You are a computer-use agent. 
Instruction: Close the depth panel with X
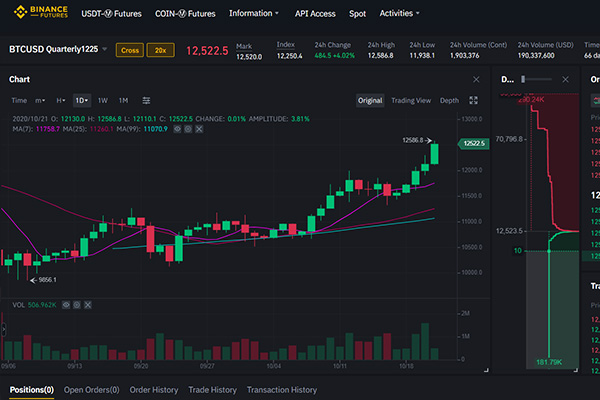point(565,79)
